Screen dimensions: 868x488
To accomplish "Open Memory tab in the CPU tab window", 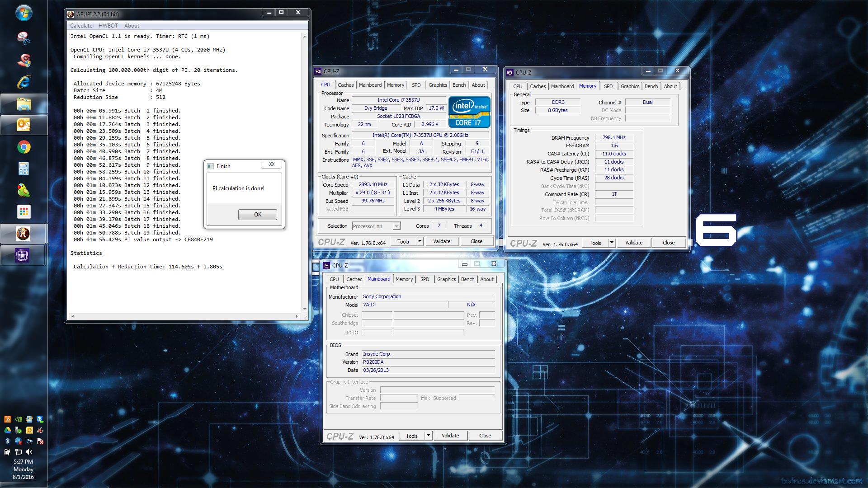I will pos(396,85).
